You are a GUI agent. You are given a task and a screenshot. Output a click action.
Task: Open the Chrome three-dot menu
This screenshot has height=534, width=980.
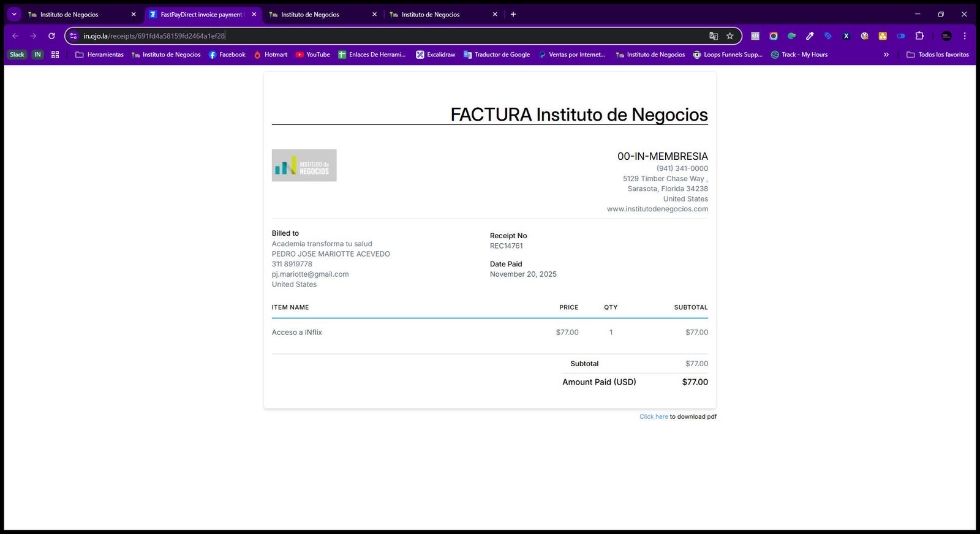965,36
